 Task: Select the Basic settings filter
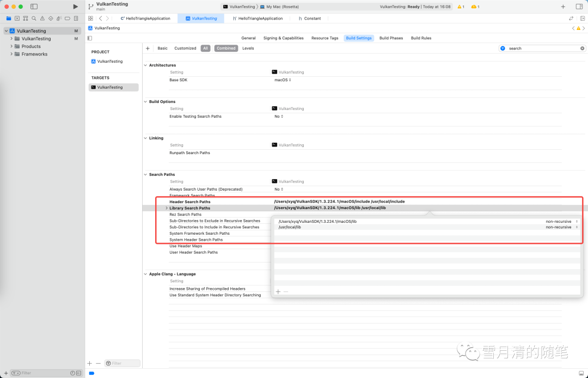[162, 48]
